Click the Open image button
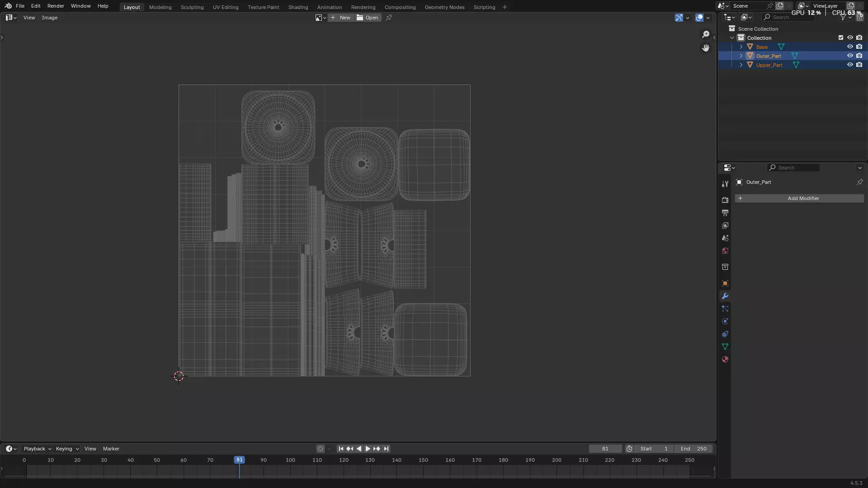Image resolution: width=868 pixels, height=488 pixels. pos(368,18)
